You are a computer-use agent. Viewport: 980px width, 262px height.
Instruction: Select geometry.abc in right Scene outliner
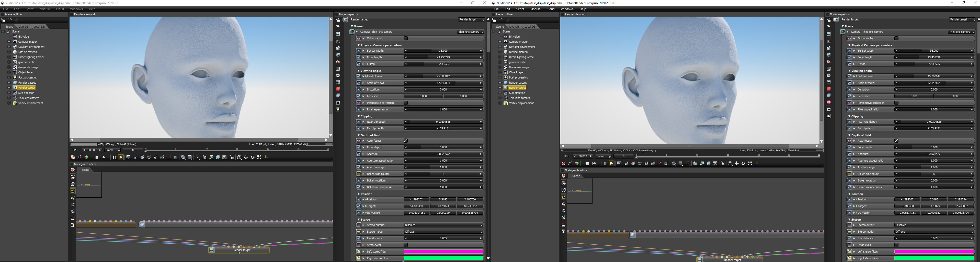click(517, 62)
